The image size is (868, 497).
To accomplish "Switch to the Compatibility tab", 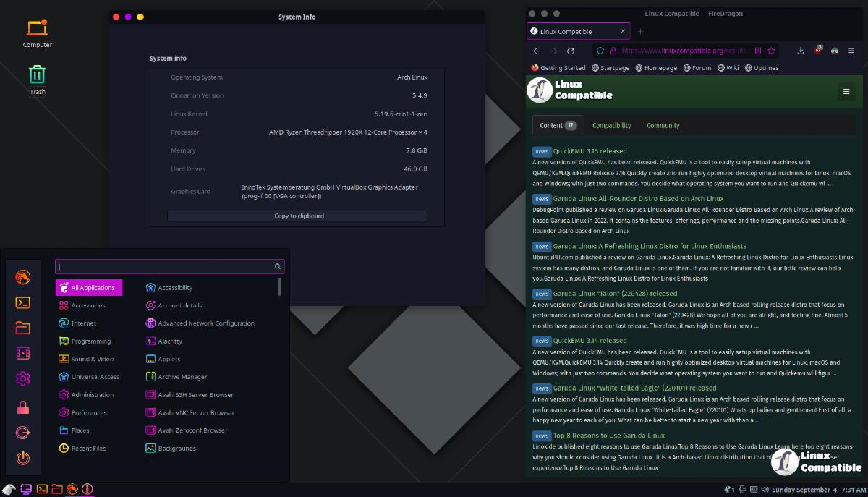I will coord(611,126).
